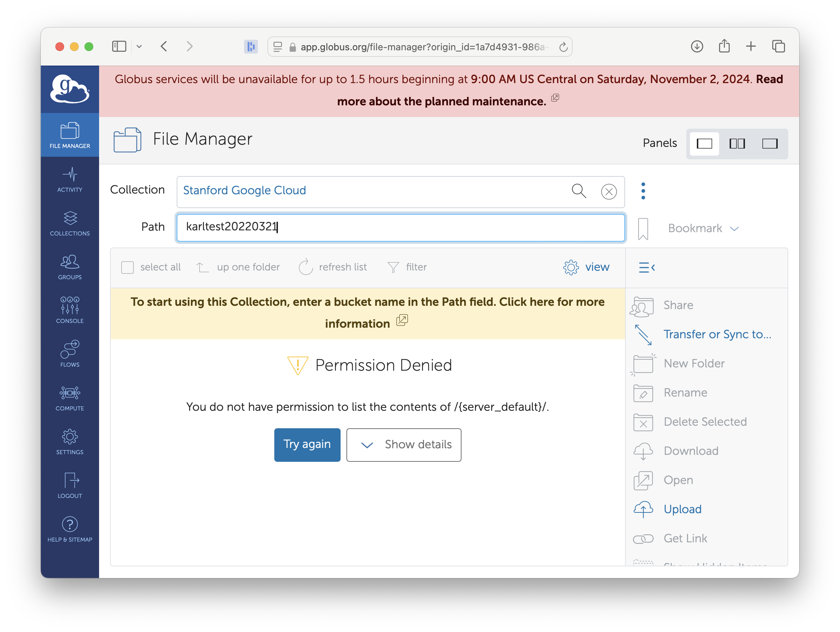Image resolution: width=840 pixels, height=632 pixels.
Task: Toggle the three-panel Panels view
Action: tap(769, 143)
